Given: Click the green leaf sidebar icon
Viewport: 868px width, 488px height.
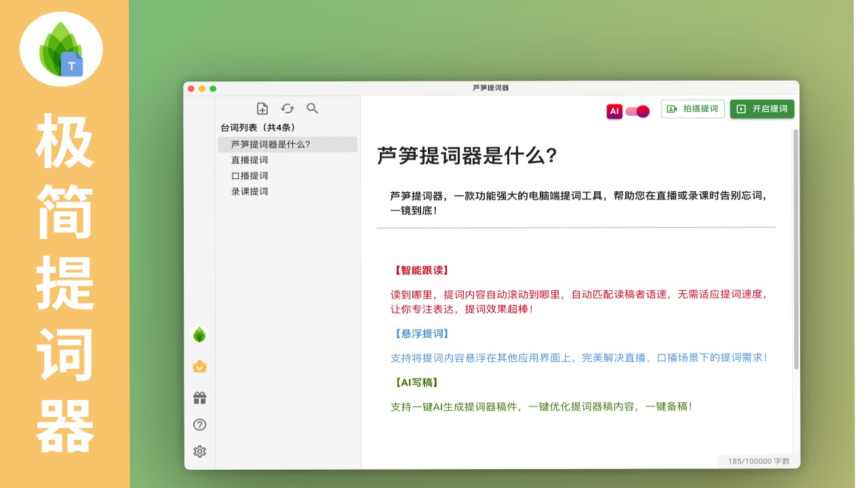Looking at the screenshot, I should (x=199, y=334).
